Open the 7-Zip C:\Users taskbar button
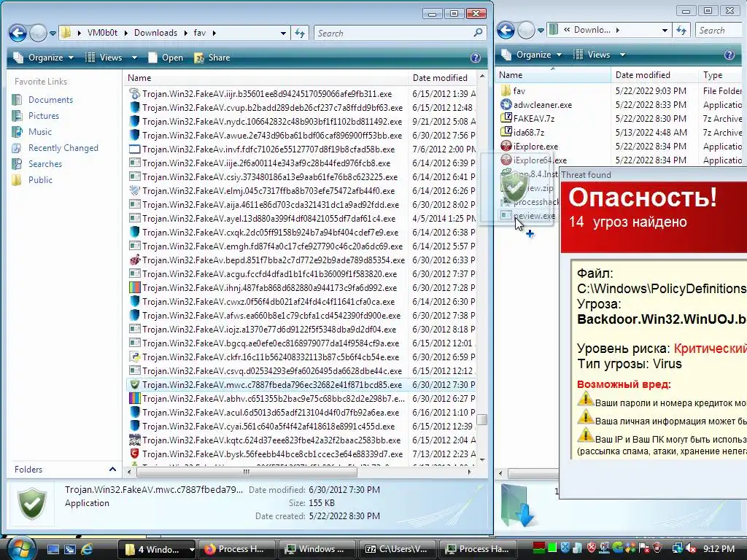Image resolution: width=747 pixels, height=560 pixels. [397, 549]
